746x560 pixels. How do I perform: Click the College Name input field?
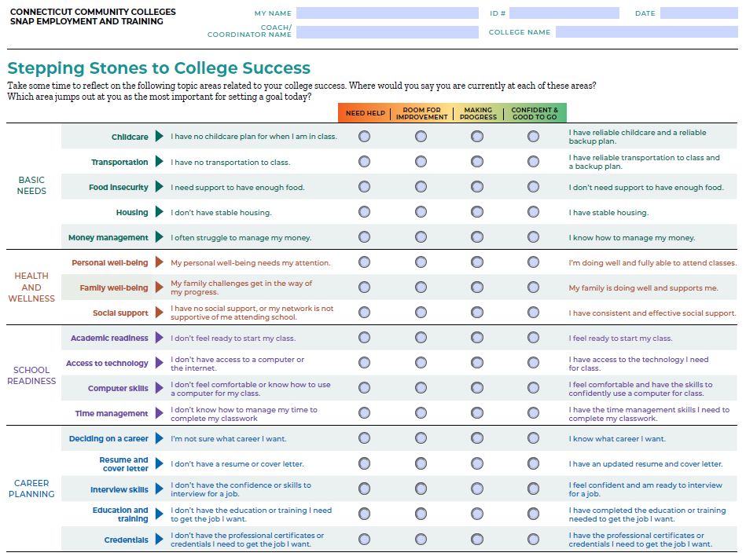(x=646, y=32)
